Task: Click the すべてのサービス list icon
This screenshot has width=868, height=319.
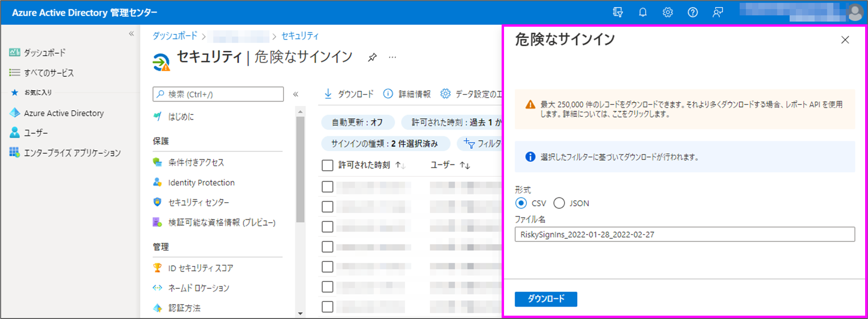Action: (x=15, y=72)
